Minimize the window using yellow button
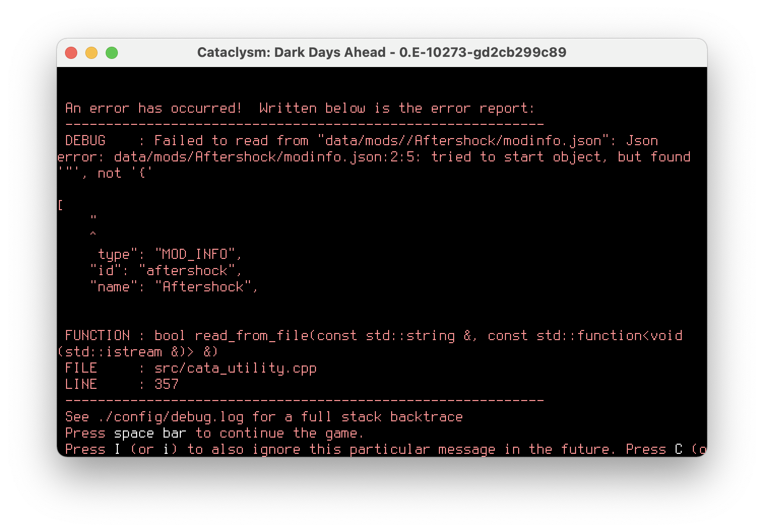Image resolution: width=764 pixels, height=532 pixels. (91, 53)
